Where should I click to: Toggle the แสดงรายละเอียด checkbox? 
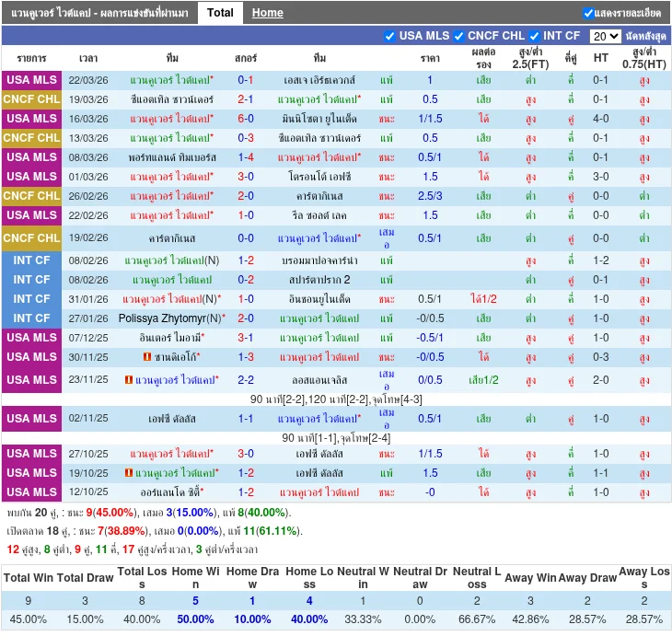point(588,13)
